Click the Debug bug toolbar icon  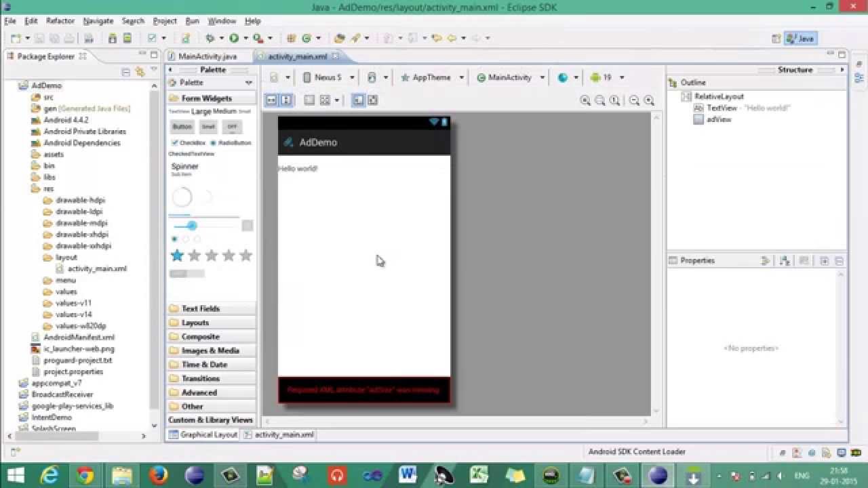[x=210, y=39]
